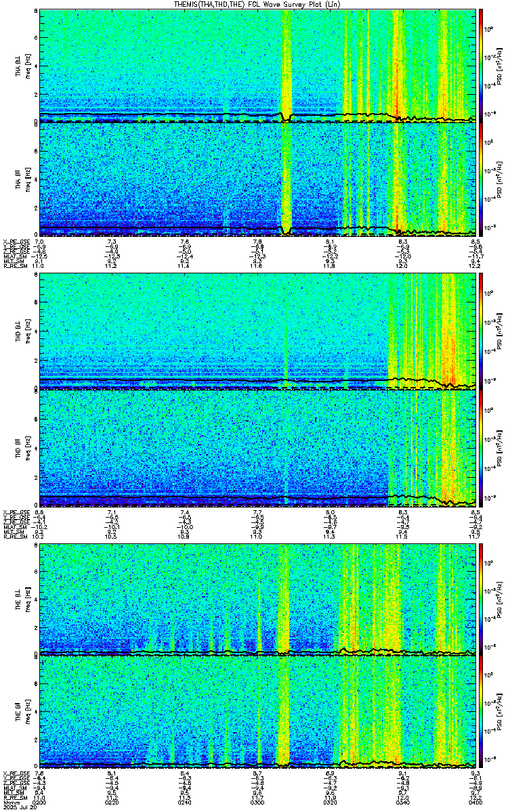Click the THE B-perpendicular spectrogram panel

(x=257, y=599)
